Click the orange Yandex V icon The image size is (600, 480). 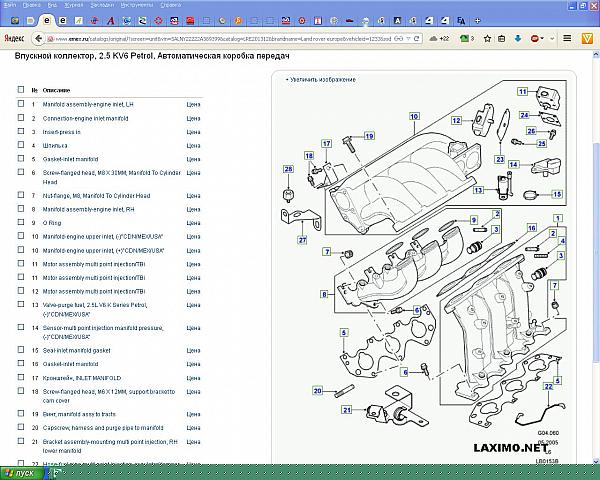point(587,38)
